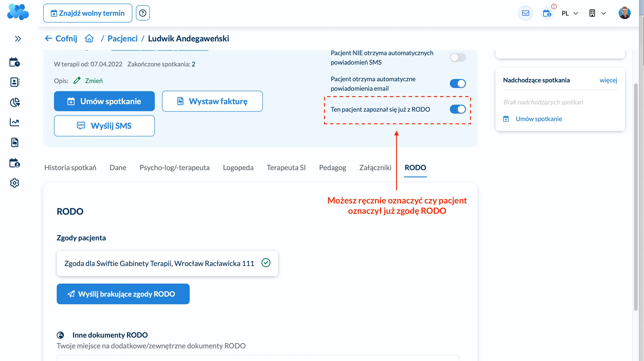Click the help question mark icon
Viewport: 644px width, 361px height.
143,13
